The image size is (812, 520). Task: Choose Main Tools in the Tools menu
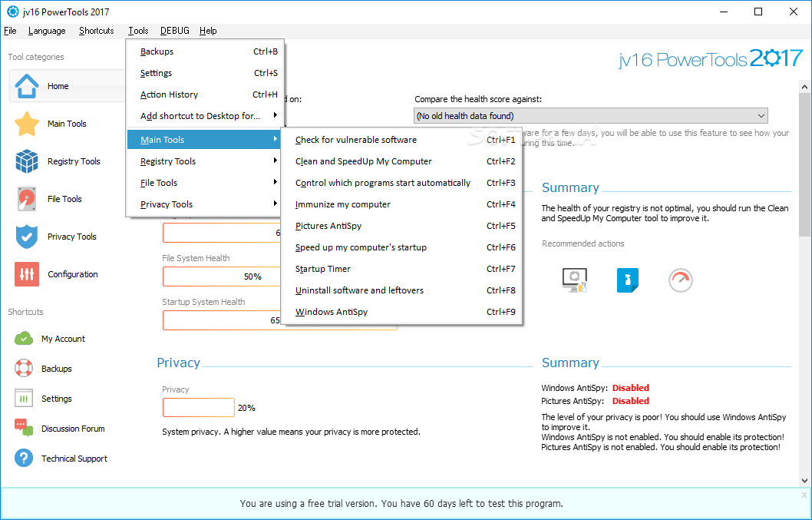click(205, 140)
